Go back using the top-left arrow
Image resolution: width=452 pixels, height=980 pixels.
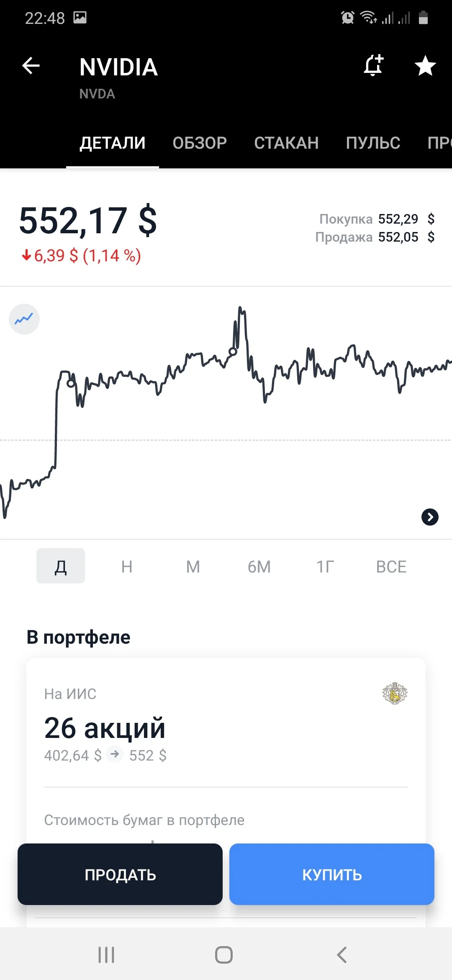pyautogui.click(x=31, y=66)
